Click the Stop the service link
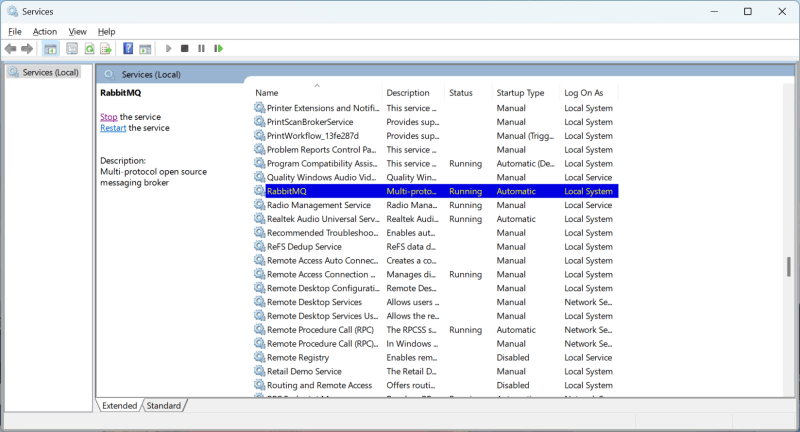This screenshot has width=800, height=432. (x=109, y=117)
